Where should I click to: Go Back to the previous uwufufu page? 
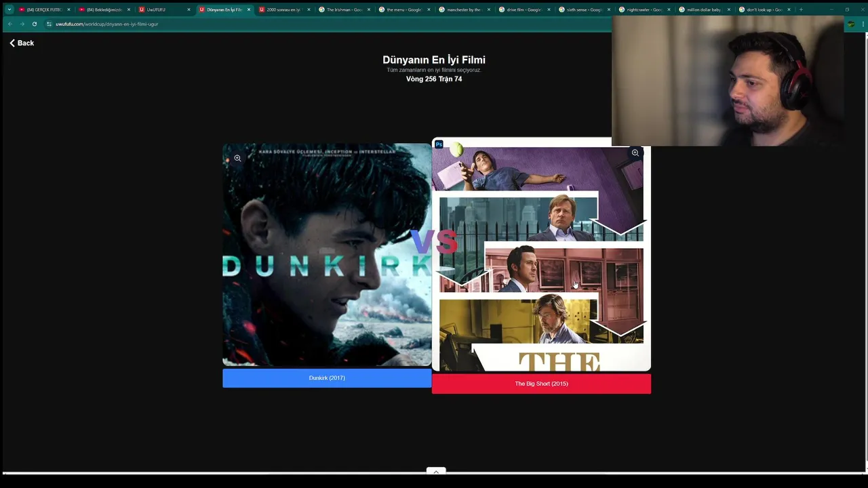[21, 43]
